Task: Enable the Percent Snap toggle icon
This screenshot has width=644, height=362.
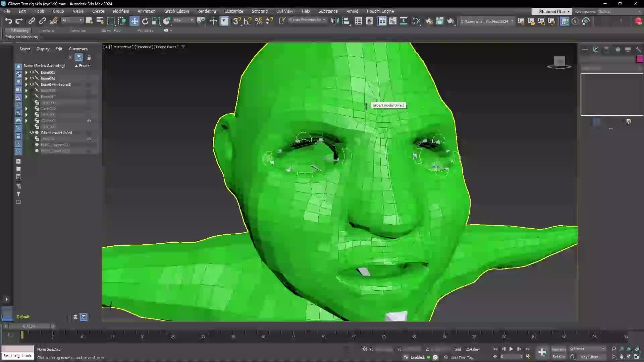Action: 258,21
